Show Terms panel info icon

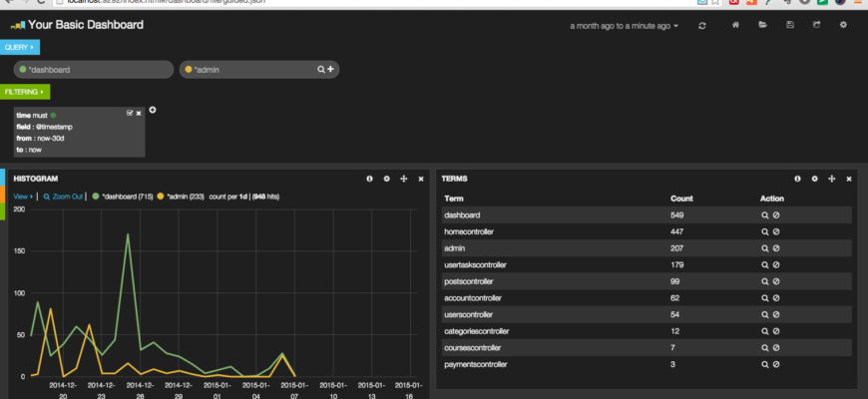[x=797, y=179]
